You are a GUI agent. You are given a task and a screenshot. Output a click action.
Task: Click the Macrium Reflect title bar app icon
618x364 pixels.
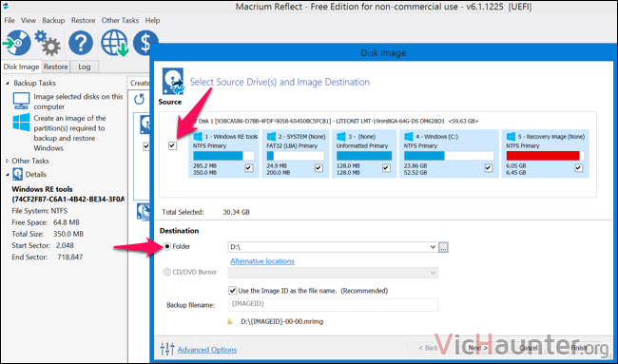click(x=6, y=7)
